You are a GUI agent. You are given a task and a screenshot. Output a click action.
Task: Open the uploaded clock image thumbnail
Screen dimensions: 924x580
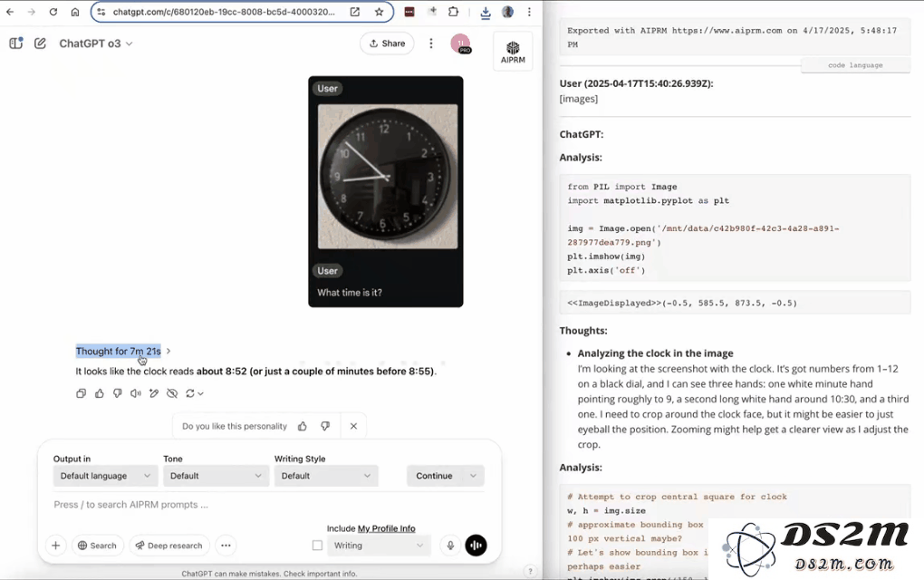pos(387,176)
